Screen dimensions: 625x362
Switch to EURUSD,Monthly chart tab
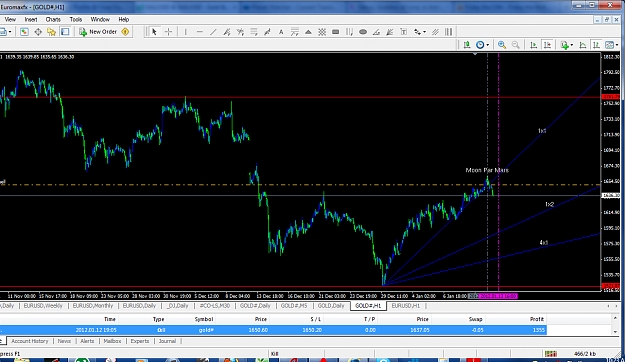(93, 306)
